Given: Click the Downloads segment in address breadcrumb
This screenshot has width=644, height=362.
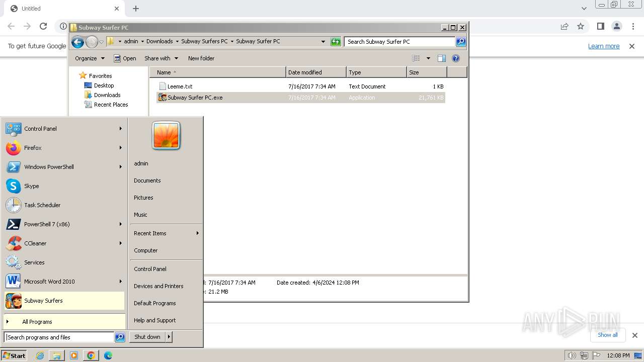Looking at the screenshot, I should (x=159, y=42).
